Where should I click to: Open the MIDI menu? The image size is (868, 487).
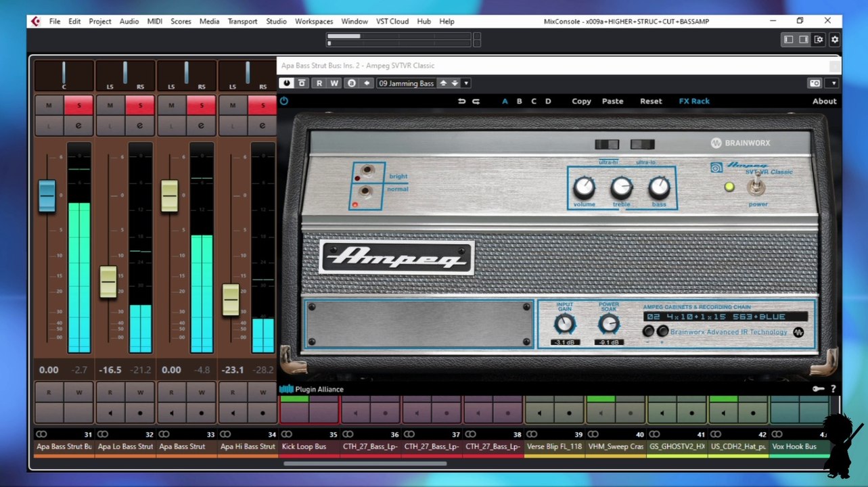pyautogui.click(x=155, y=21)
